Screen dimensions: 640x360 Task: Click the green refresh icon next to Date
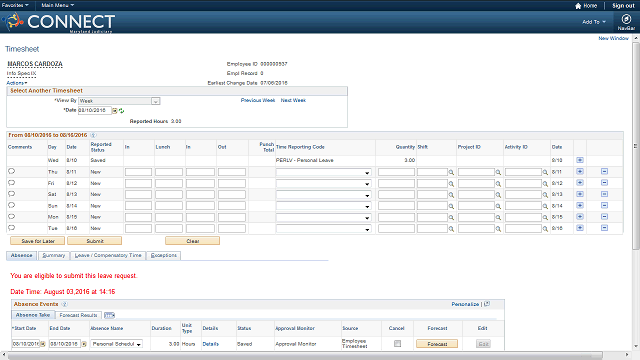[121, 111]
